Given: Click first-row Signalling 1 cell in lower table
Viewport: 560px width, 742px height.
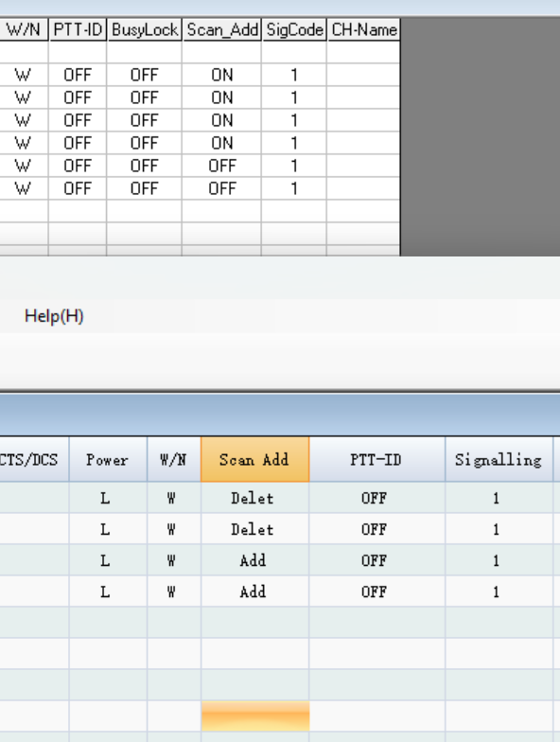Looking at the screenshot, I should 499,498.
